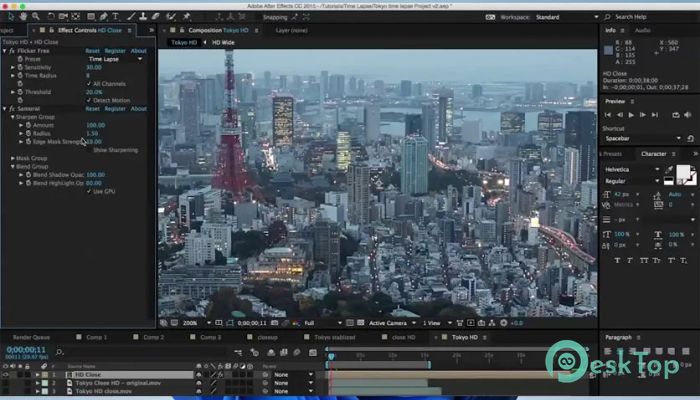Select the Rectangle shape tool
The width and height of the screenshot is (700, 400).
pyautogui.click(x=91, y=17)
